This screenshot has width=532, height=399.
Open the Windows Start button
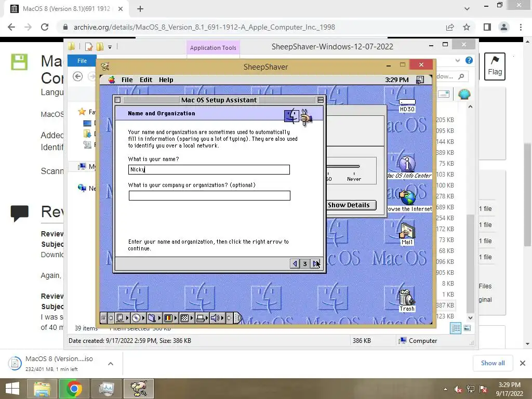click(12, 389)
